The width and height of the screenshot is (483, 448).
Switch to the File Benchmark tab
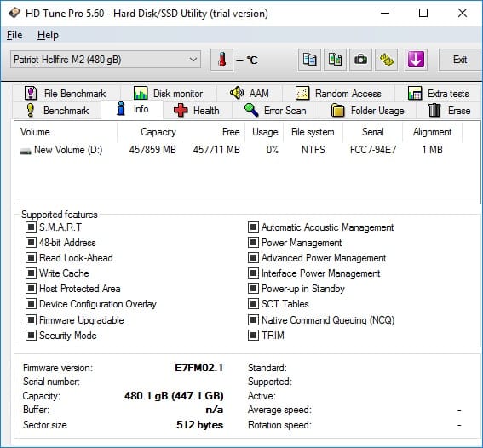point(66,94)
